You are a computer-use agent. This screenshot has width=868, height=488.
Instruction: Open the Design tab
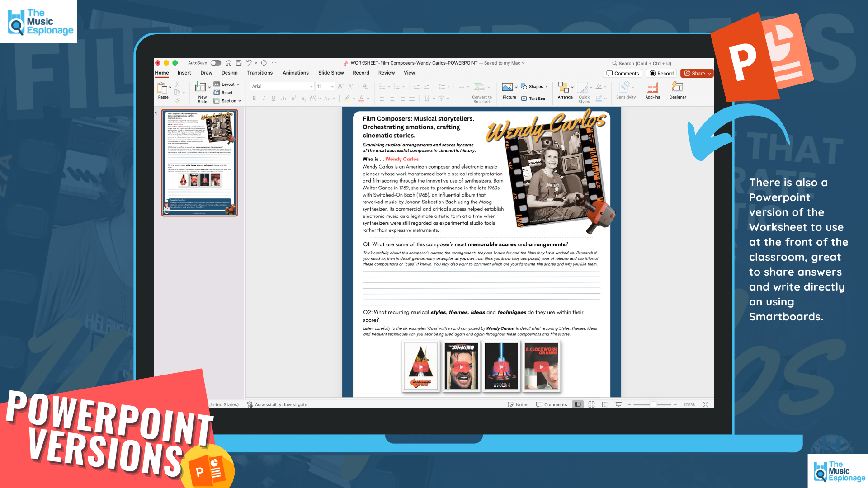pos(229,73)
